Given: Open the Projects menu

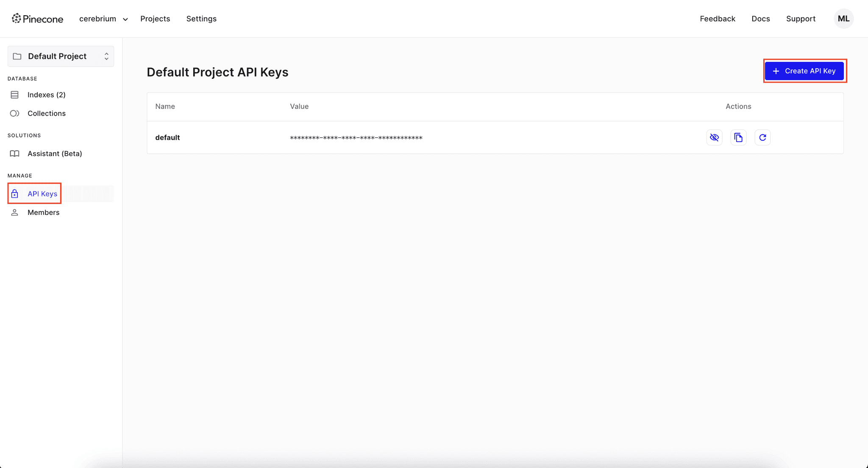Looking at the screenshot, I should point(155,19).
